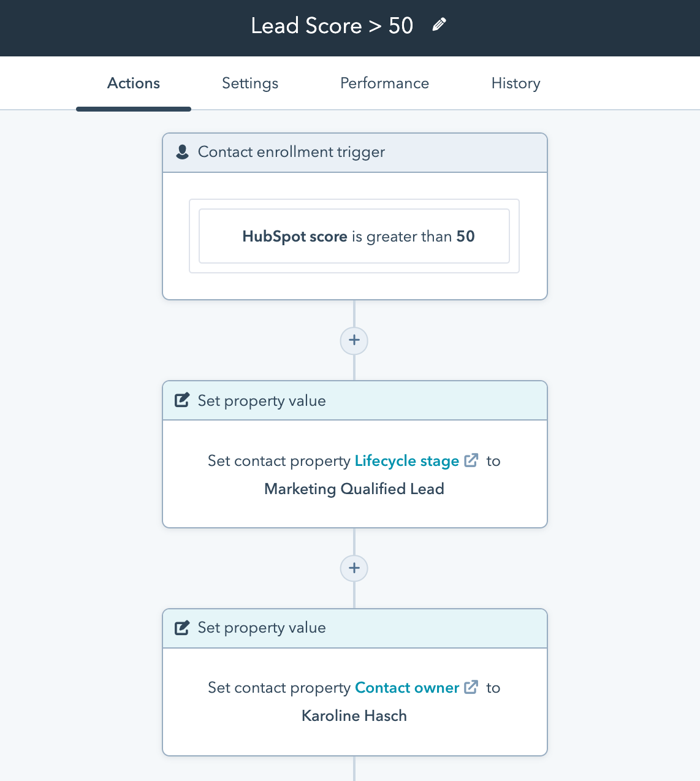Image resolution: width=700 pixels, height=781 pixels.
Task: Click edit icon on first Set property value
Action: tap(182, 401)
